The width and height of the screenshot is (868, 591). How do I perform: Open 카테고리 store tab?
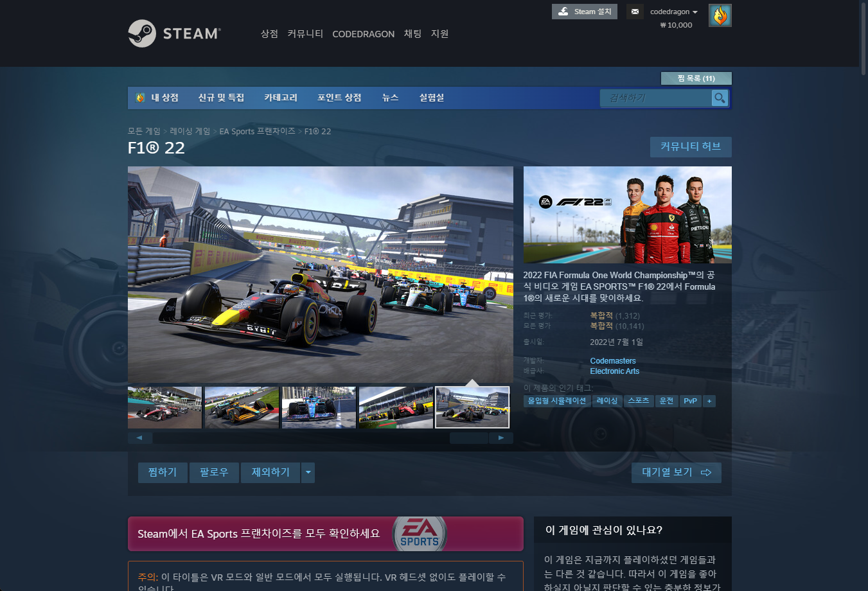pos(281,98)
